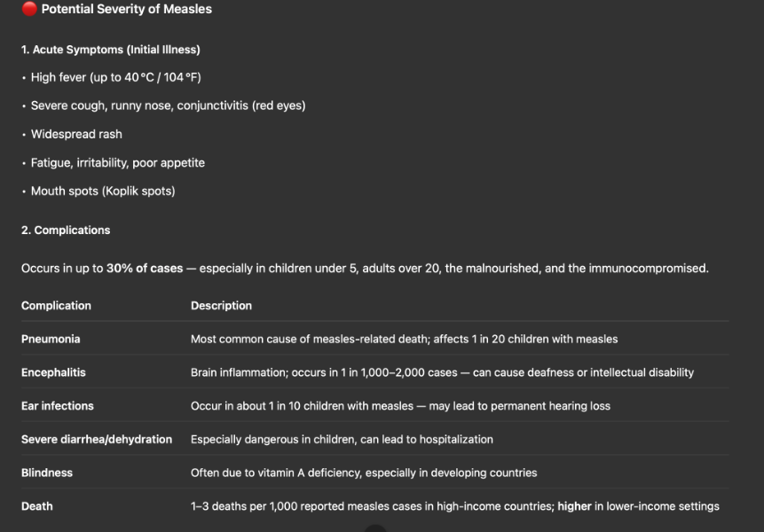The height and width of the screenshot is (532, 764).
Task: Select the 'Death' row label
Action: pos(37,506)
